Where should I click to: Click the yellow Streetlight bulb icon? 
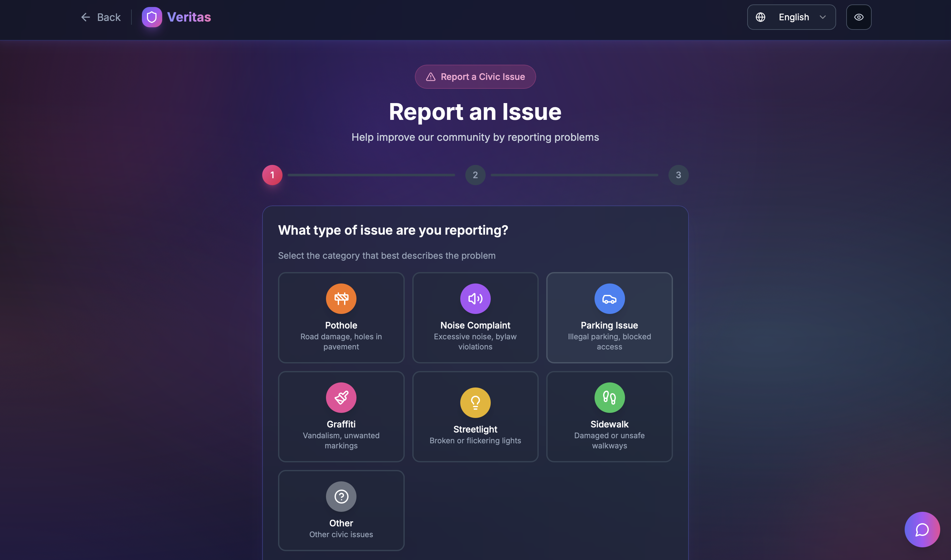[x=475, y=403]
